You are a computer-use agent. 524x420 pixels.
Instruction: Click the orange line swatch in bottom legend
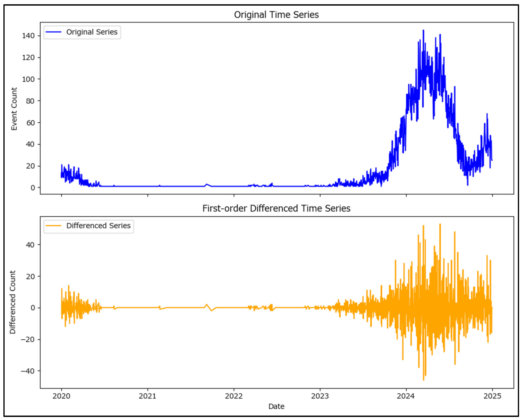[x=53, y=226]
